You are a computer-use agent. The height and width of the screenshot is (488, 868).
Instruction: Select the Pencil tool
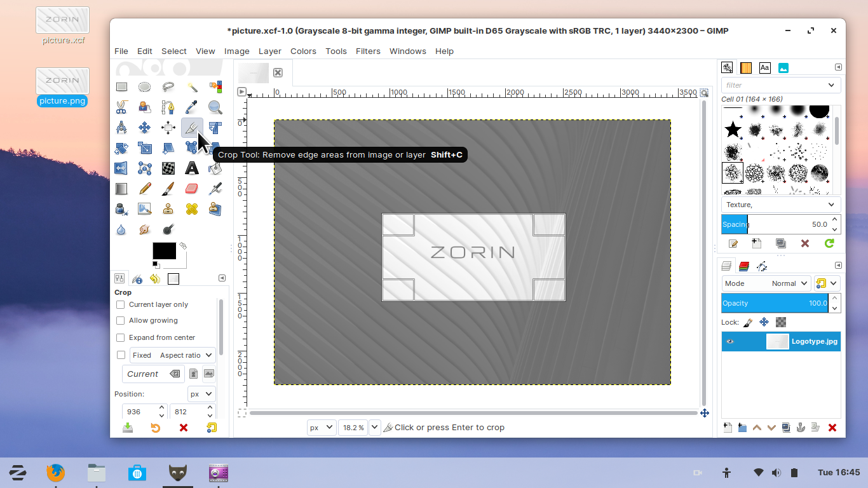(x=145, y=189)
